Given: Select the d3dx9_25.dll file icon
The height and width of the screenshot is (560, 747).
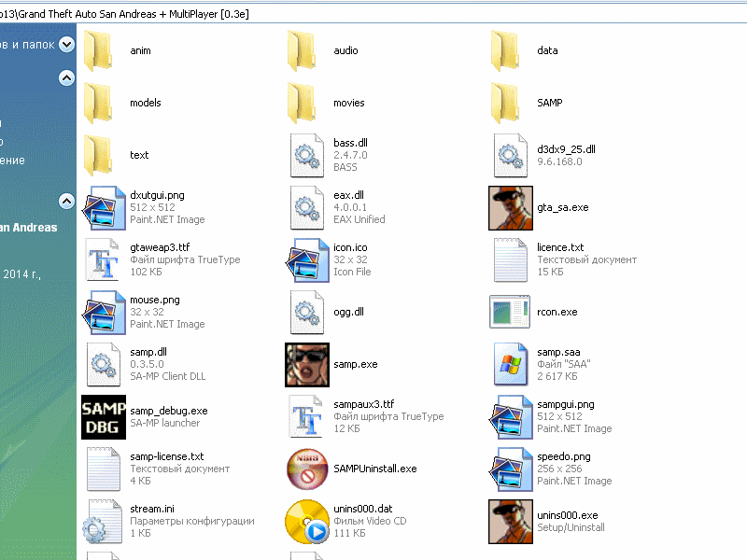Looking at the screenshot, I should [x=511, y=155].
